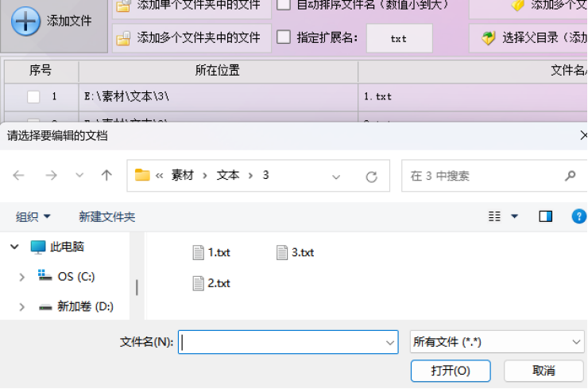Image resolution: width=588 pixels, height=389 pixels.
Task: Expand the address bar history dropdown
Action: (x=336, y=177)
